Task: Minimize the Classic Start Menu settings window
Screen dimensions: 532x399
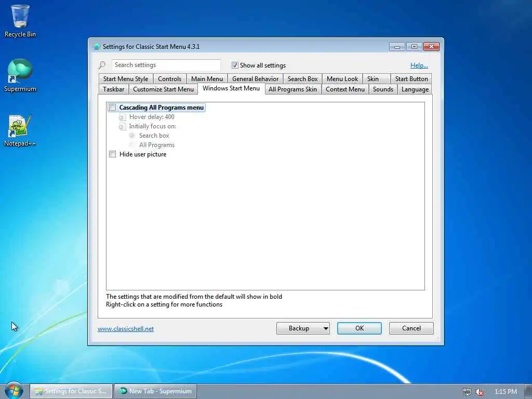Action: coord(397,46)
